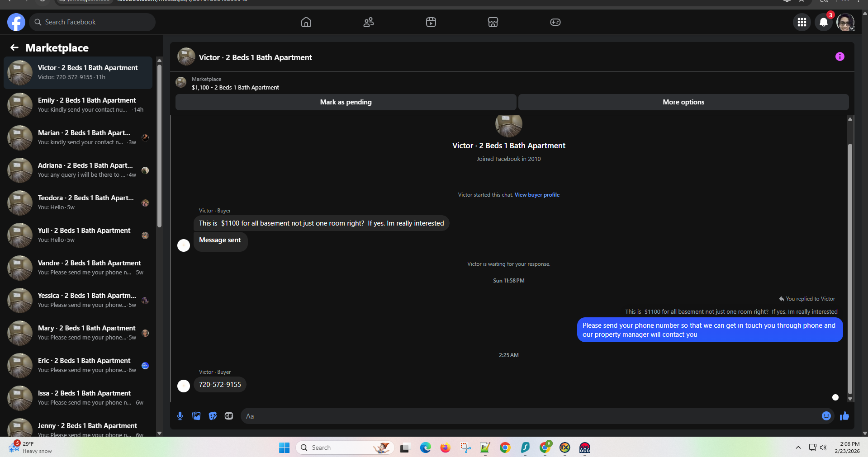Screen dimensions: 868x457
Task: Open the Friends icon in top navigation
Action: [x=369, y=22]
